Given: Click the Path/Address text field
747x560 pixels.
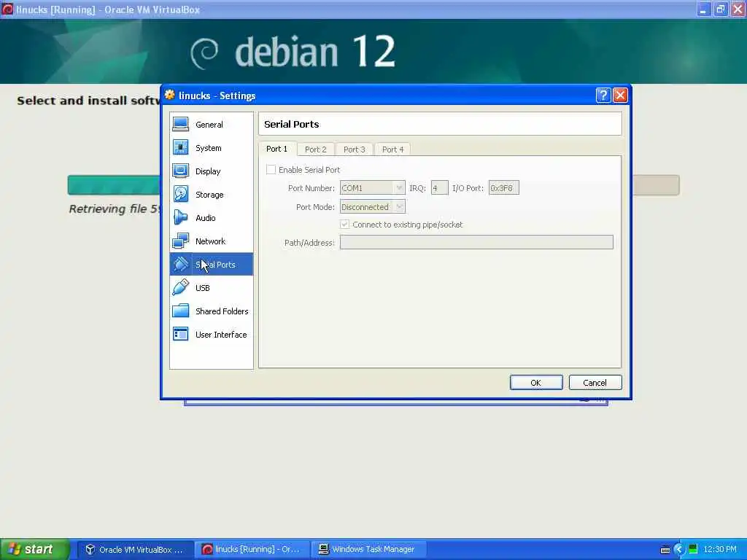Looking at the screenshot, I should click(x=476, y=242).
